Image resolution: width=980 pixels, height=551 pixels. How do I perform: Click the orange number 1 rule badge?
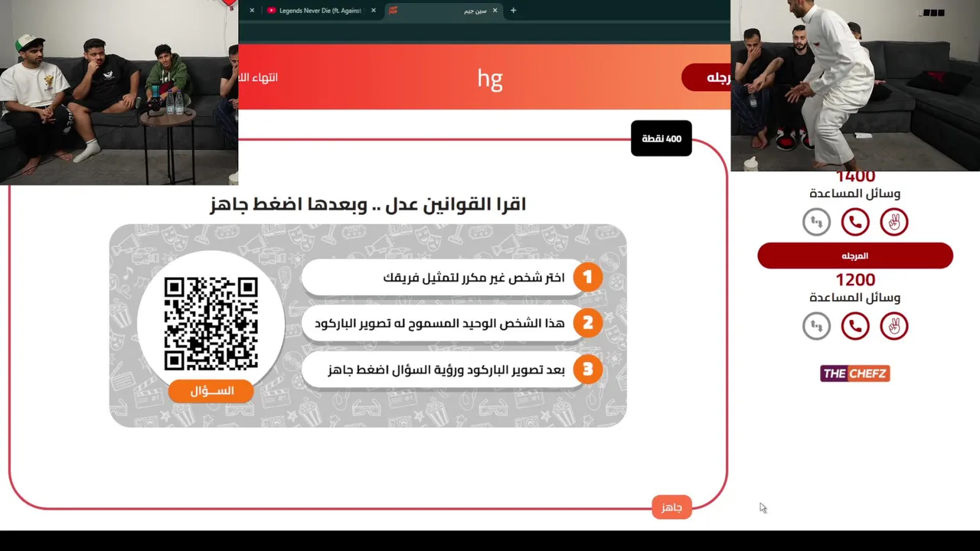[x=588, y=277]
